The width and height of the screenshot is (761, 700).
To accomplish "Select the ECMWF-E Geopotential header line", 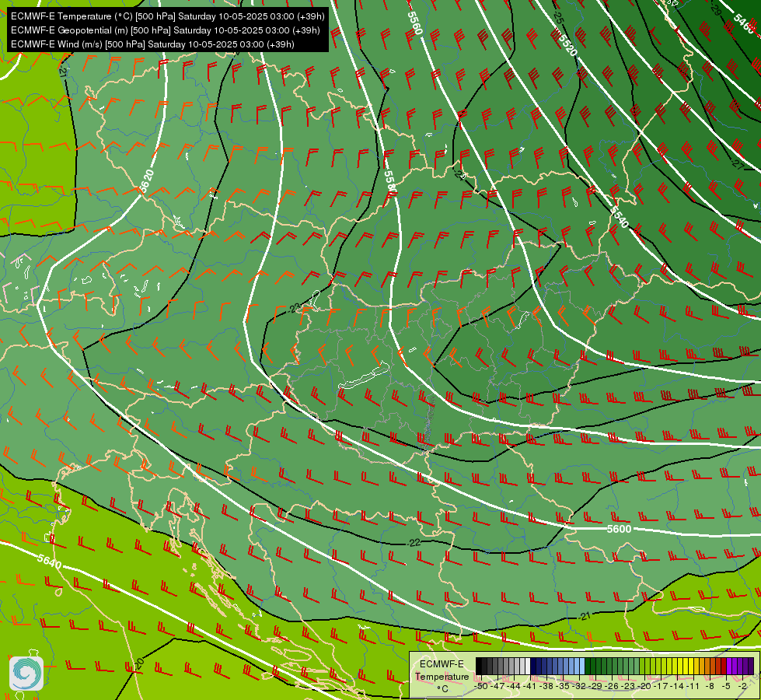I will coord(166,30).
